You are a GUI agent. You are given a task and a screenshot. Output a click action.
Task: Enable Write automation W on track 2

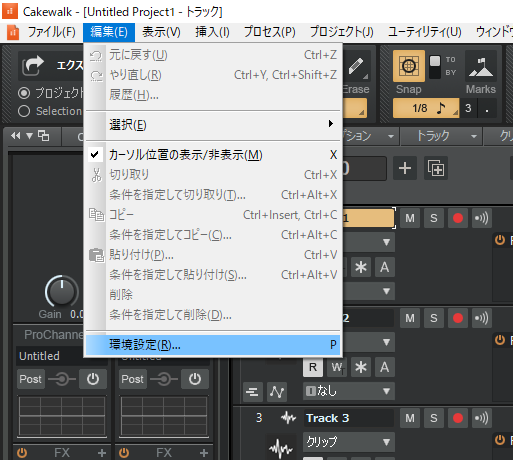[x=337, y=367]
